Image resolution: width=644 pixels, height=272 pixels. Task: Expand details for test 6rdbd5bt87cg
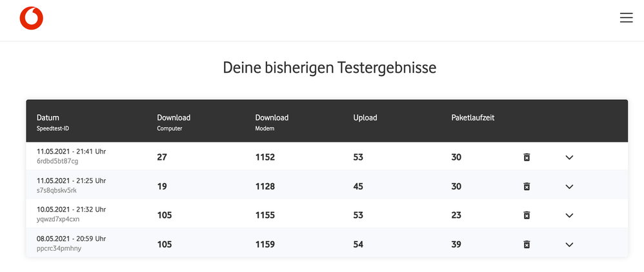569,157
